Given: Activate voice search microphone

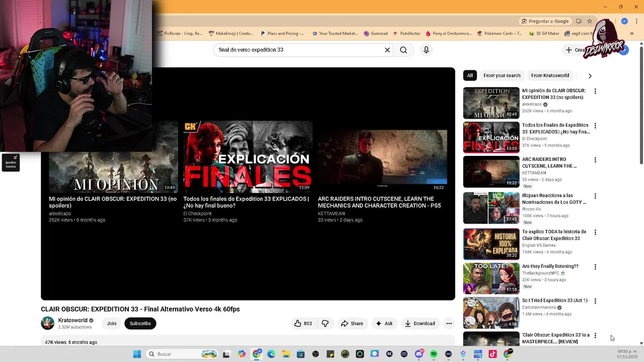Looking at the screenshot, I should click(x=426, y=50).
